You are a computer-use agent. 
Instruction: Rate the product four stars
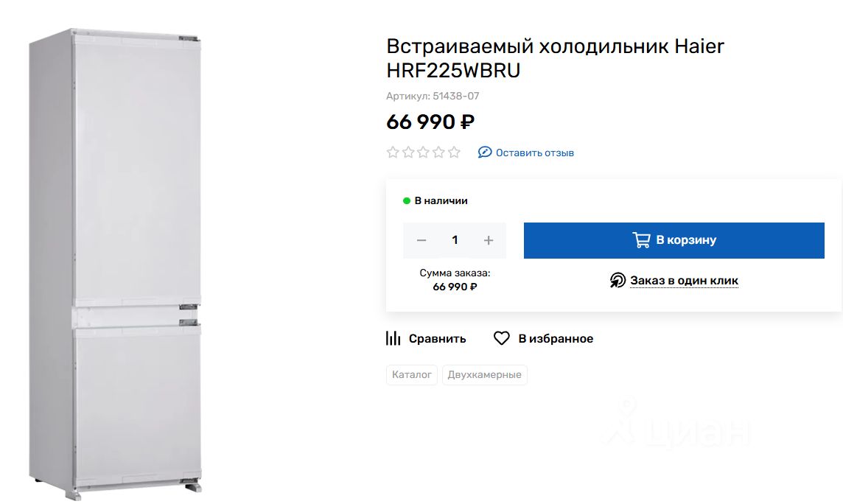pos(438,153)
